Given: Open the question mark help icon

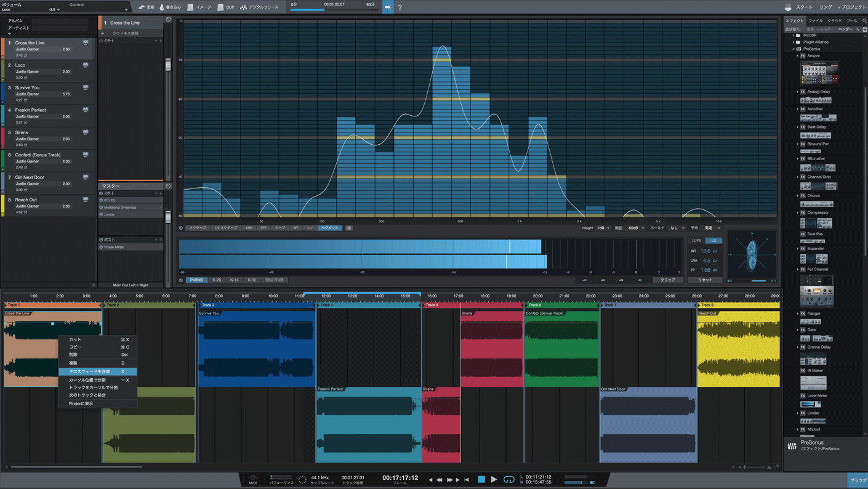Looking at the screenshot, I should pyautogui.click(x=400, y=7).
